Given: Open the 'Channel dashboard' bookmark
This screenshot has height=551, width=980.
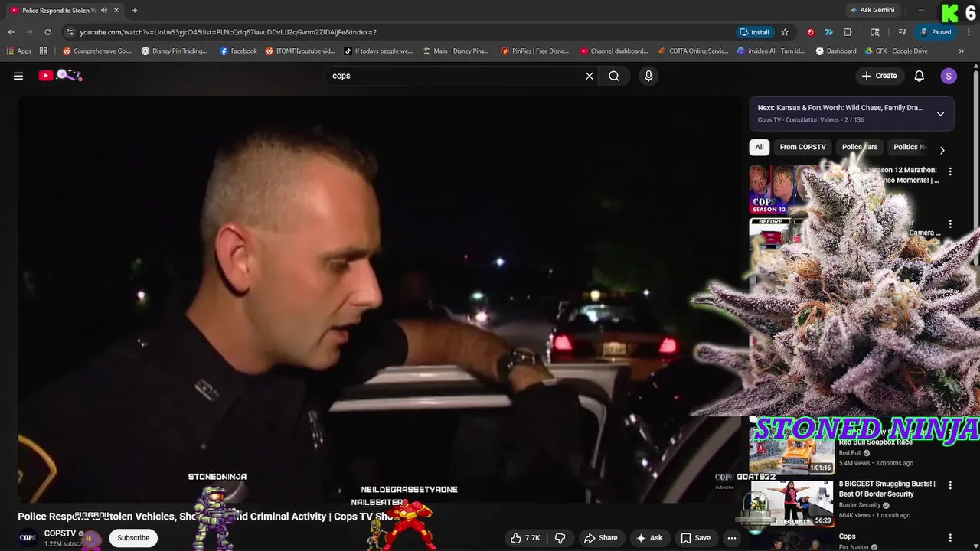Looking at the screenshot, I should tap(613, 51).
